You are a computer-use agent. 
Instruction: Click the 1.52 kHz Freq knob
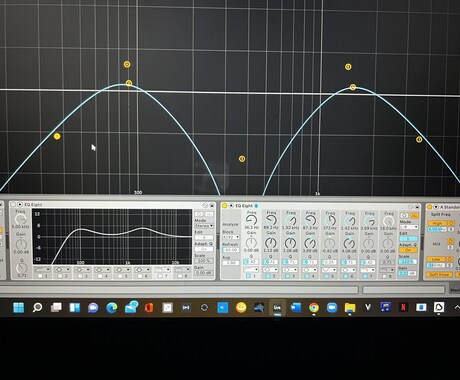click(x=291, y=220)
